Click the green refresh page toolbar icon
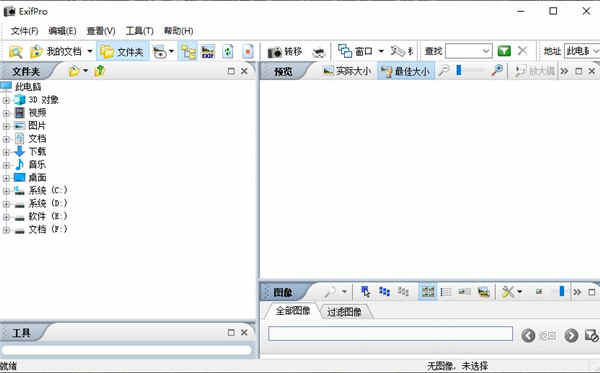The image size is (600, 373). [x=228, y=52]
